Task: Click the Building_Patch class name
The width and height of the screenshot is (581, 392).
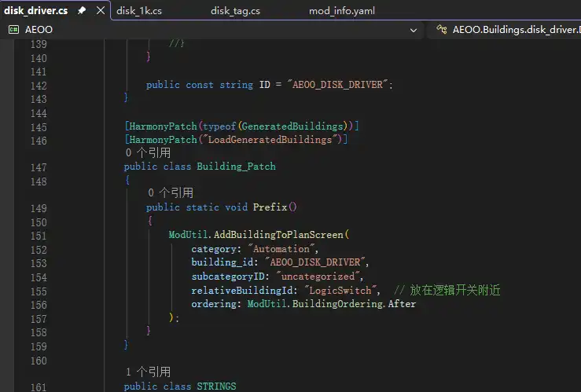Action: (236, 167)
